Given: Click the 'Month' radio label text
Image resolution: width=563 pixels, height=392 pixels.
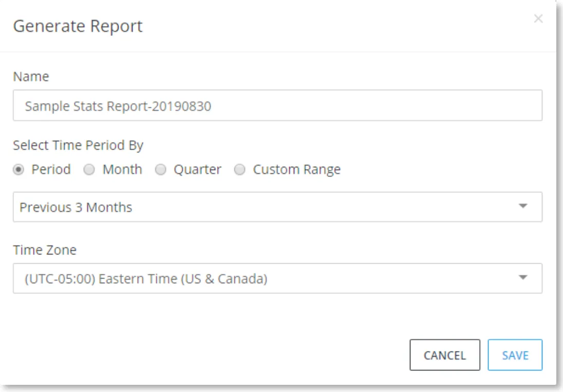Looking at the screenshot, I should click(x=122, y=169).
